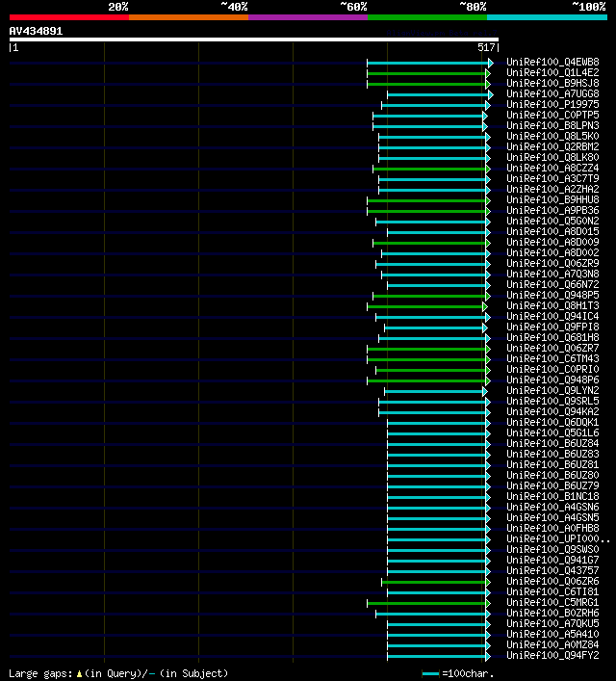Click UniRef100_A7QKU5 label
The image size is (616, 681).
(552, 623)
